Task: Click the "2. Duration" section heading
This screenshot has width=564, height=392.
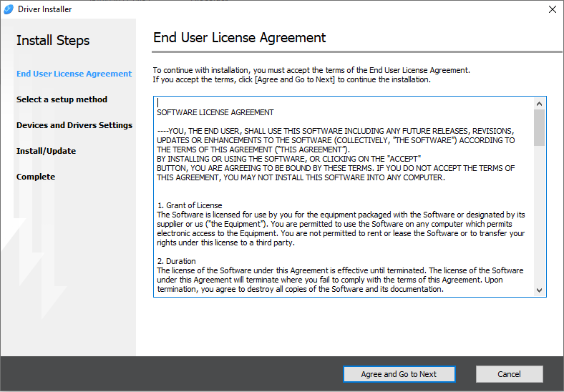Action: 176,261
